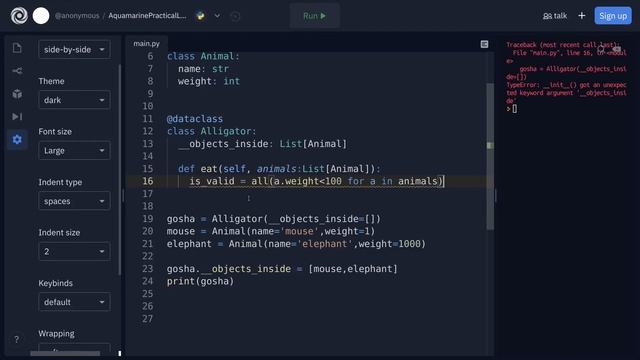Click the history refresh icon
Viewport: 640px width, 360px height.
point(235,16)
